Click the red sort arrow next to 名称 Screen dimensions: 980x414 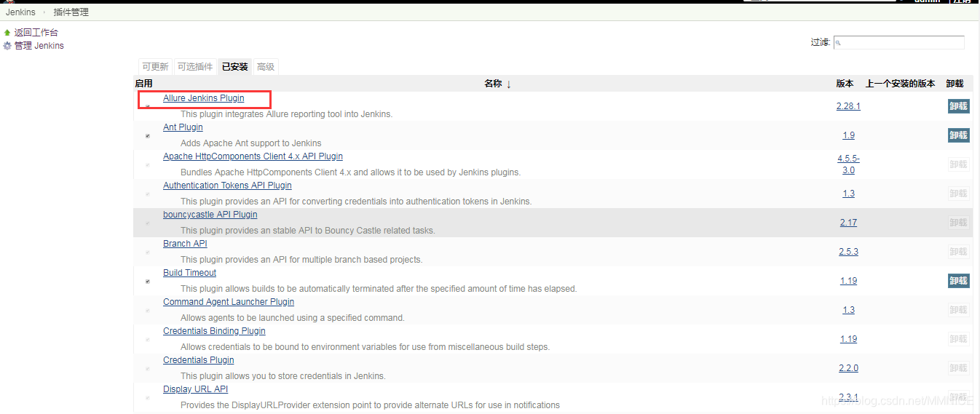point(509,84)
